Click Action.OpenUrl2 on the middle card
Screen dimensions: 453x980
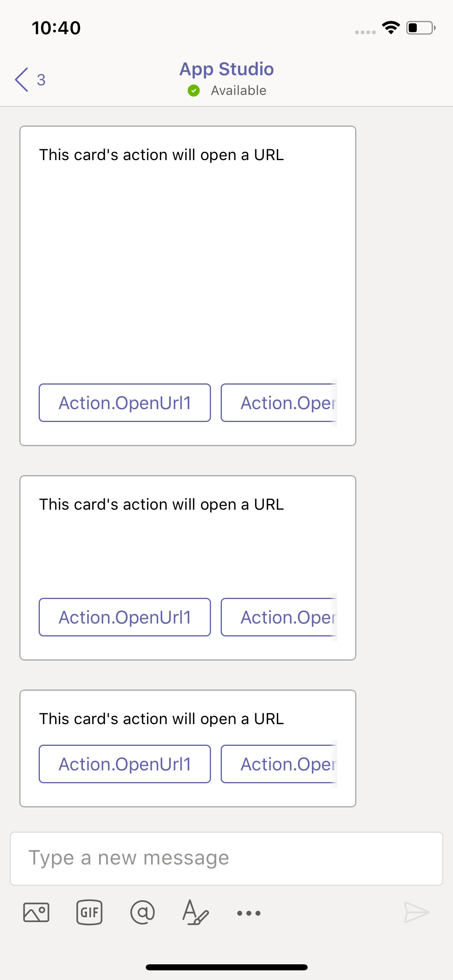[282, 617]
